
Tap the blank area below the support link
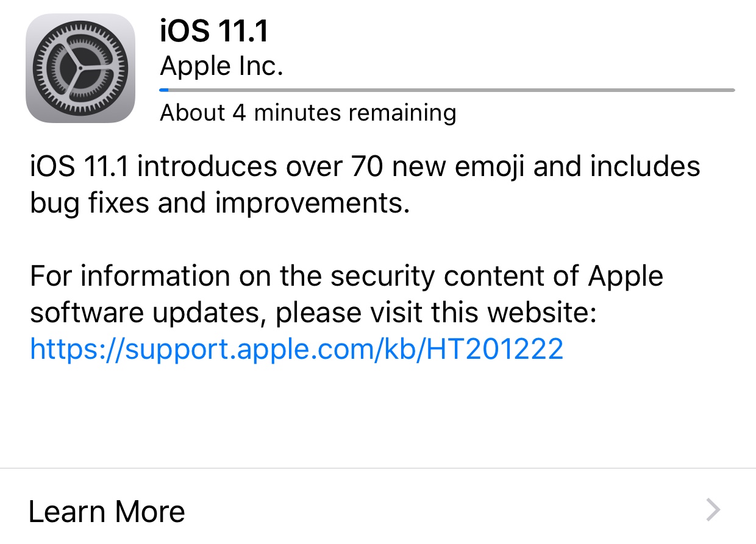coord(378,414)
